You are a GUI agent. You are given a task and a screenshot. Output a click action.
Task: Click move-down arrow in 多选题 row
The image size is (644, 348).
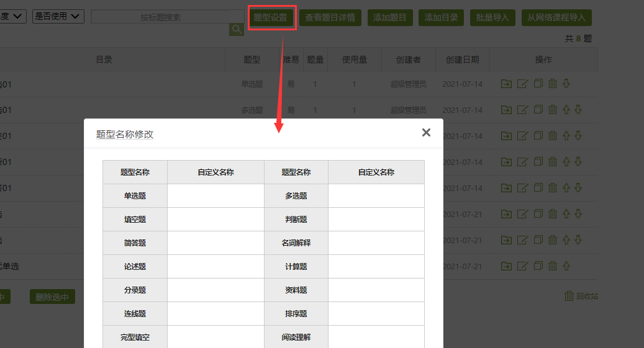(x=578, y=110)
